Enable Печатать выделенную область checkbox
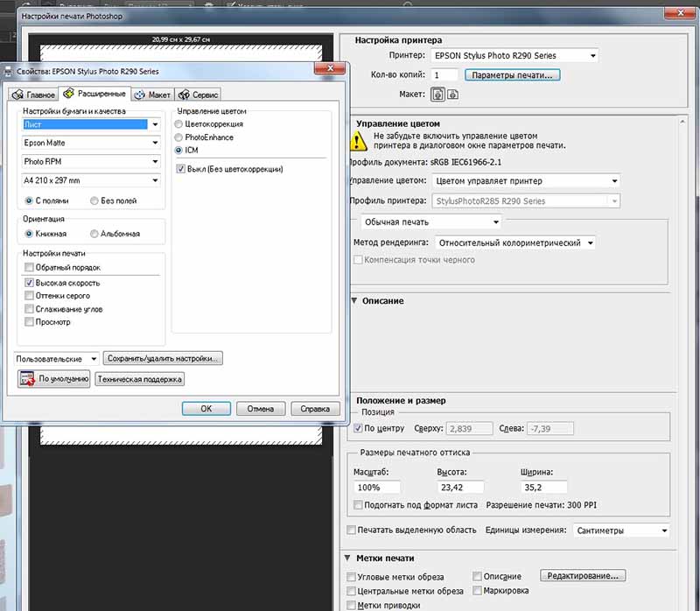 coord(351,530)
